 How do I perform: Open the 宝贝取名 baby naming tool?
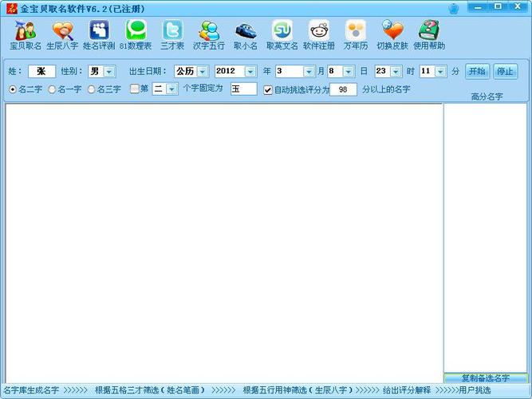coord(26,34)
